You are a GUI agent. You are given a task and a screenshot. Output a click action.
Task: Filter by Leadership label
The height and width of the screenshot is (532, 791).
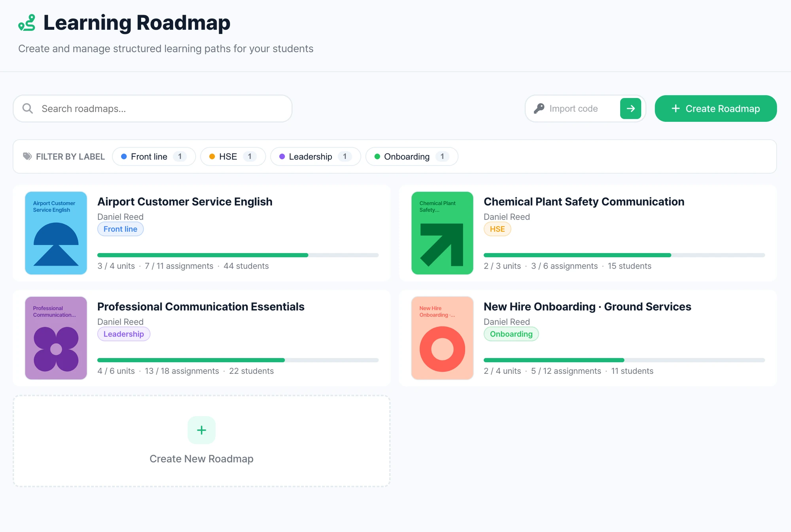pos(316,157)
